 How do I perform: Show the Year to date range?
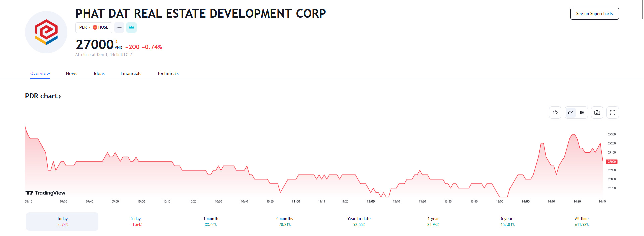click(x=359, y=221)
